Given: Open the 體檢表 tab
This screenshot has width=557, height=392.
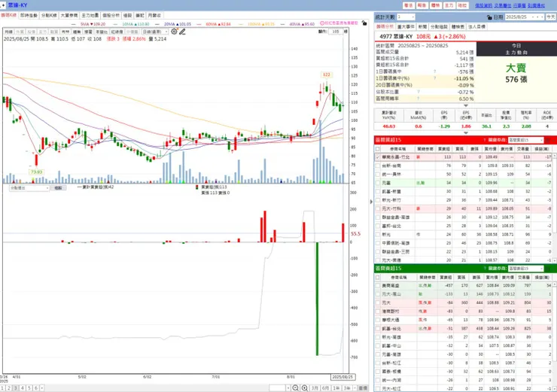Looking at the screenshot, I should (458, 26).
